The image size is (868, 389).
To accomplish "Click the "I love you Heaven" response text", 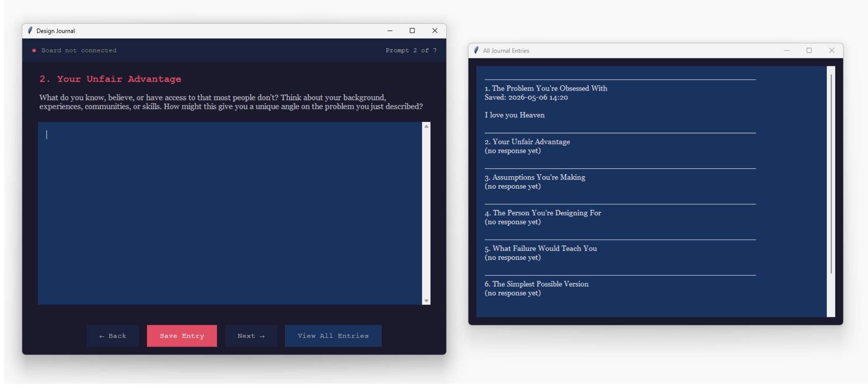I will click(515, 115).
